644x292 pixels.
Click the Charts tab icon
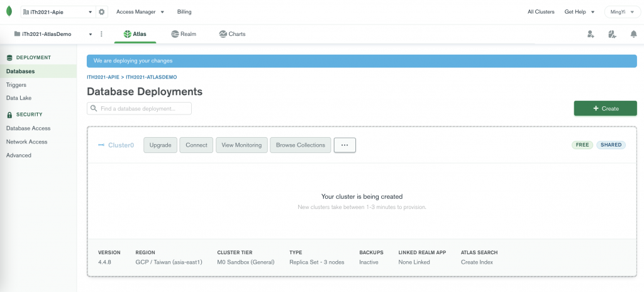tap(223, 34)
